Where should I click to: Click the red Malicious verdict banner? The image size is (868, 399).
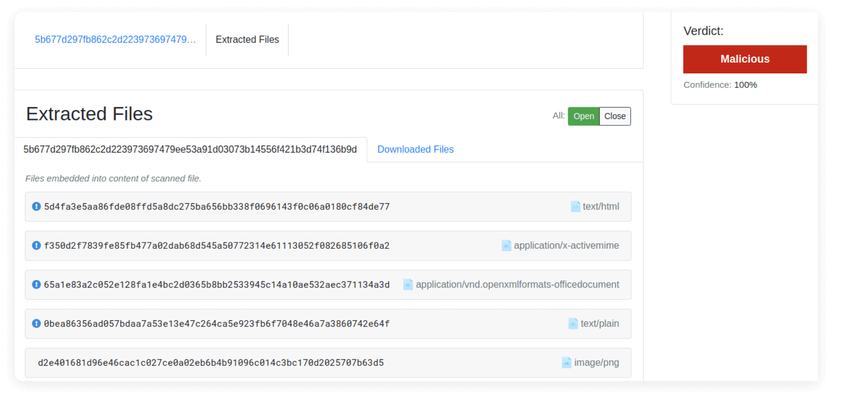click(x=745, y=59)
